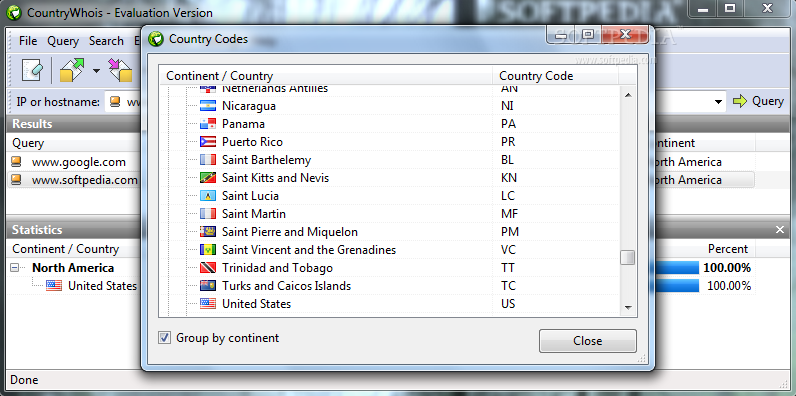
Task: Click the CountryWhois app icon in title bar
Action: [14, 13]
